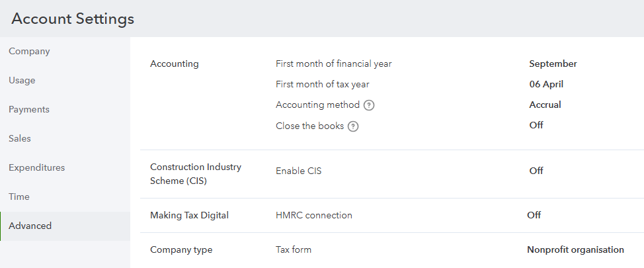Image resolution: width=644 pixels, height=268 pixels.
Task: Go to the Sales settings tab
Action: [x=20, y=138]
